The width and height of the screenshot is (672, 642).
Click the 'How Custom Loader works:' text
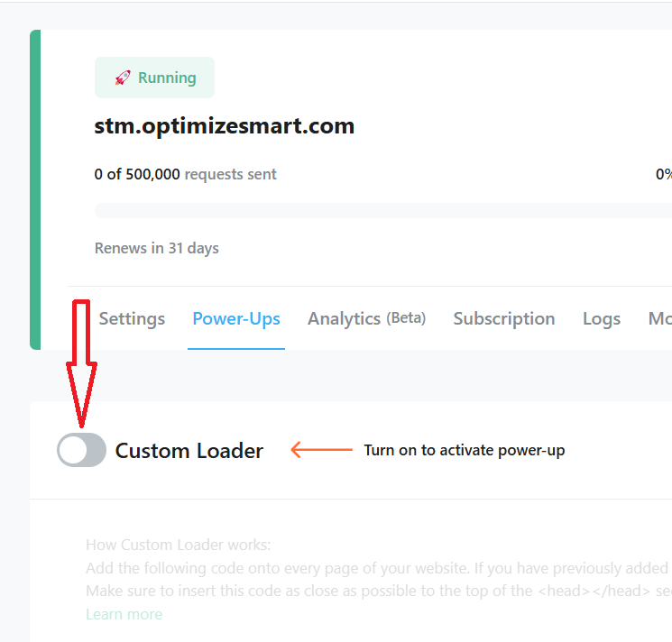(x=178, y=545)
